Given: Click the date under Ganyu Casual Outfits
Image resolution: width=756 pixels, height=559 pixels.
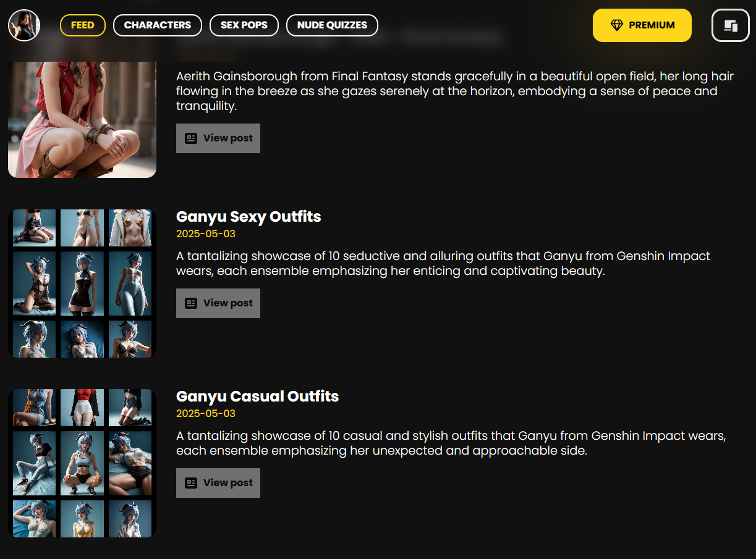Looking at the screenshot, I should 206,414.
